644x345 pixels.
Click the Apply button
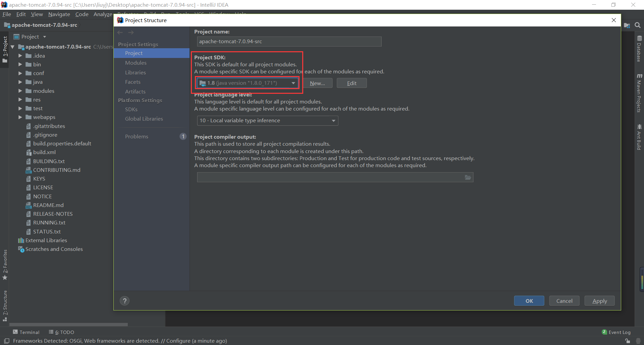[599, 301]
